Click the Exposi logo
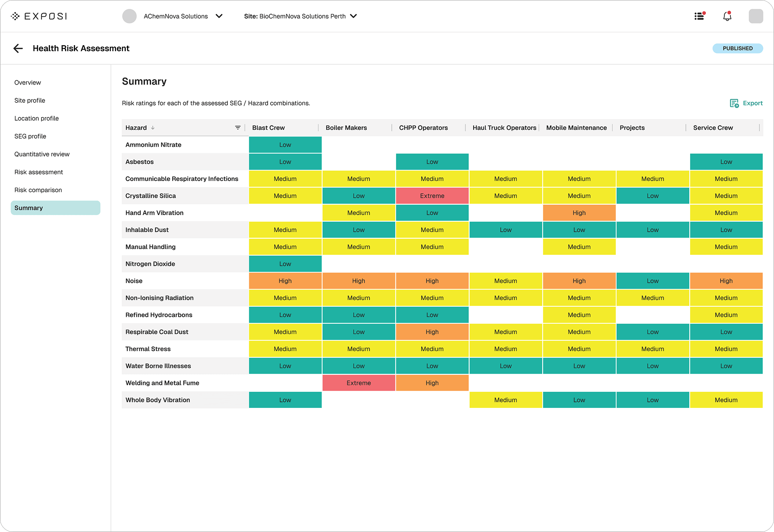 39,16
